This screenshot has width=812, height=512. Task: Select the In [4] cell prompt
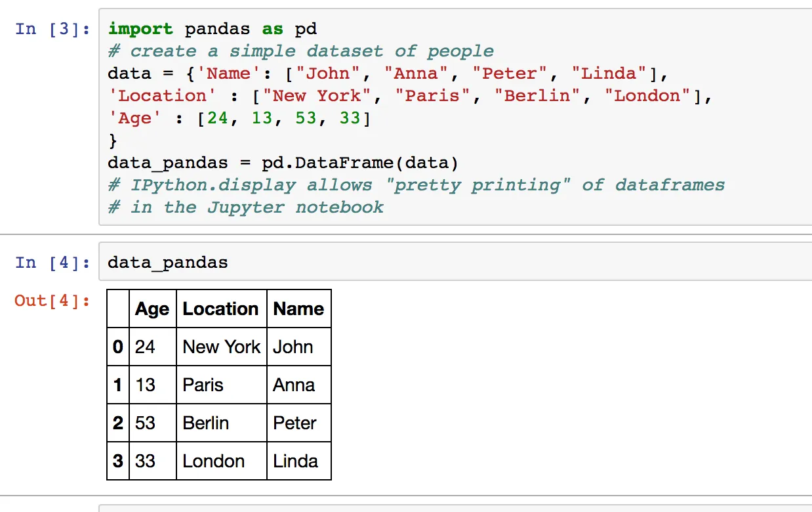52,263
